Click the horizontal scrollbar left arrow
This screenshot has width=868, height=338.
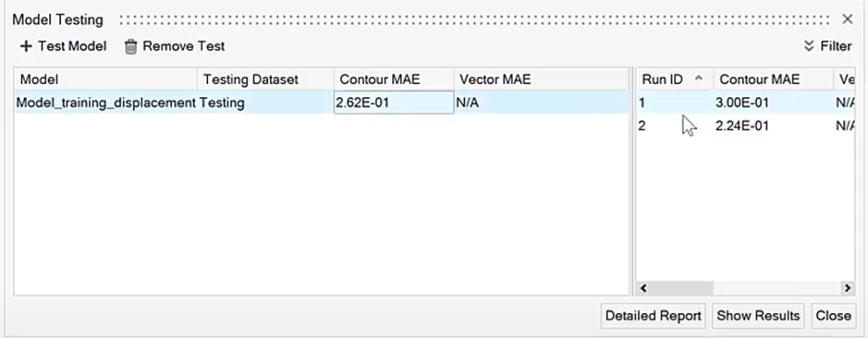(643, 287)
